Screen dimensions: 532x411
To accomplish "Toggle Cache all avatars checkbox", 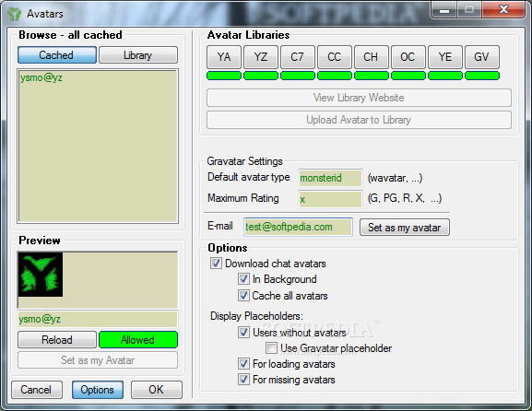I will (243, 296).
